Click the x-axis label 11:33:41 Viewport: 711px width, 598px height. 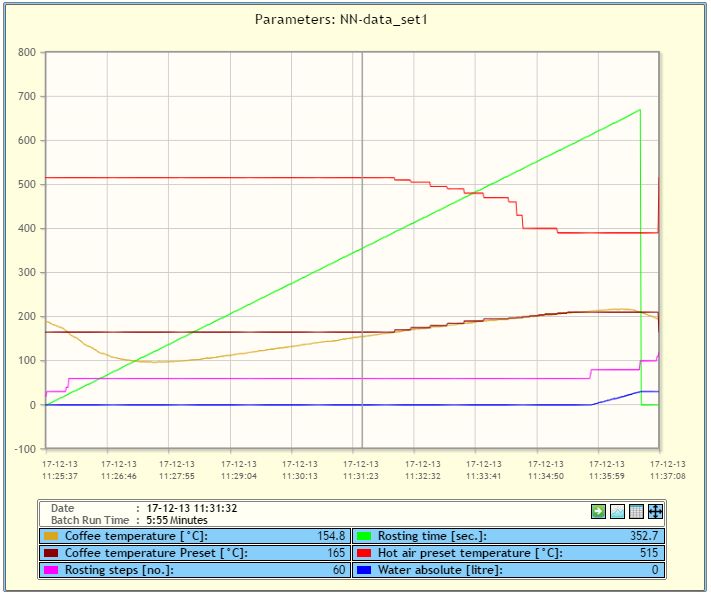tap(484, 476)
